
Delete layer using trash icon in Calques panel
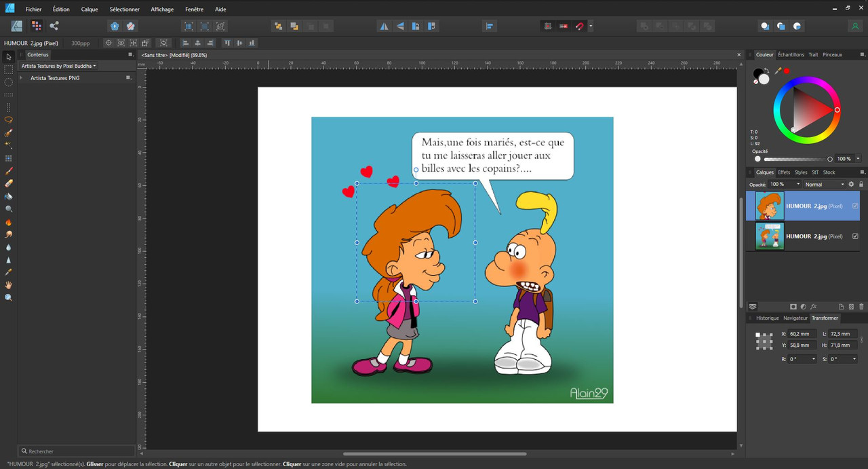click(862, 307)
